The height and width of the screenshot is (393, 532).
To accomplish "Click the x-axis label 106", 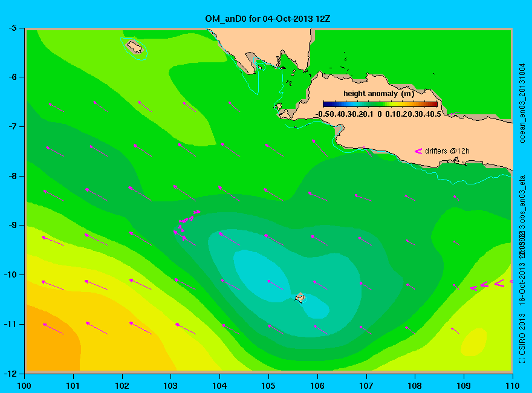I will (317, 386).
